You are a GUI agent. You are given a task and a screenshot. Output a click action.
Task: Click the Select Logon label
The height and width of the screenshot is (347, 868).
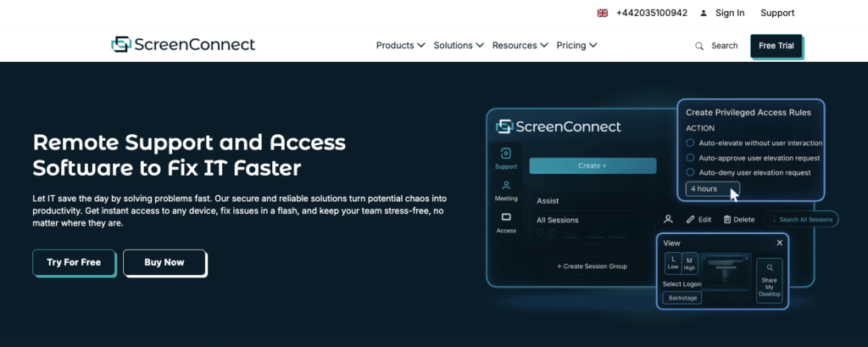click(x=682, y=284)
